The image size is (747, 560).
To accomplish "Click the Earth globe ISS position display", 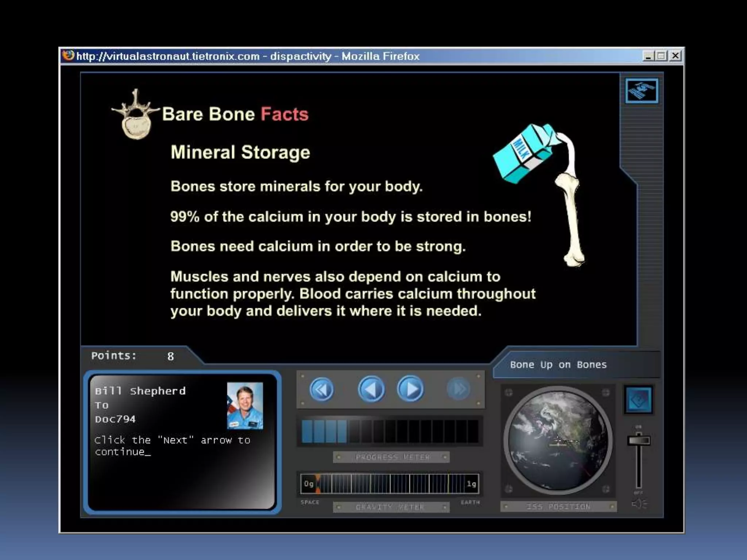I will pyautogui.click(x=558, y=440).
